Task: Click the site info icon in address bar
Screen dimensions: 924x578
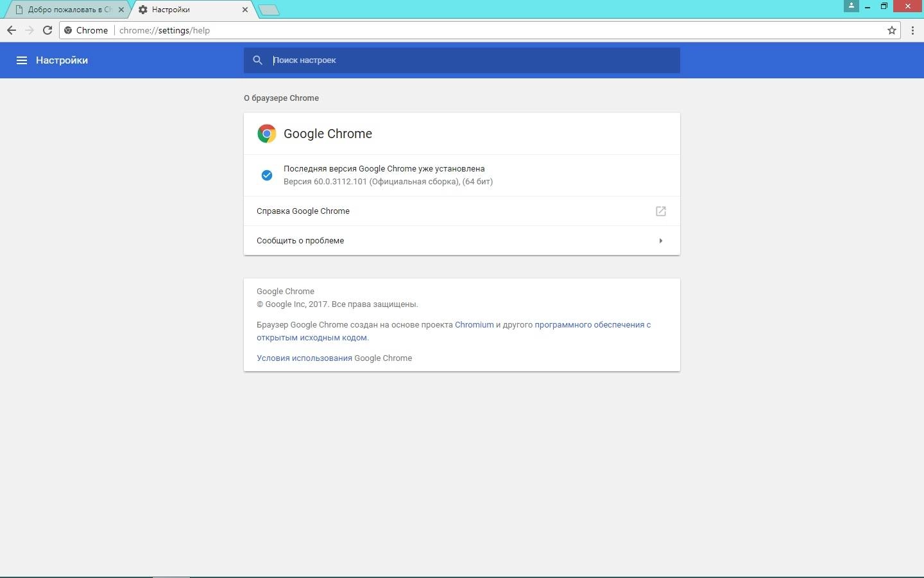Action: tap(68, 30)
